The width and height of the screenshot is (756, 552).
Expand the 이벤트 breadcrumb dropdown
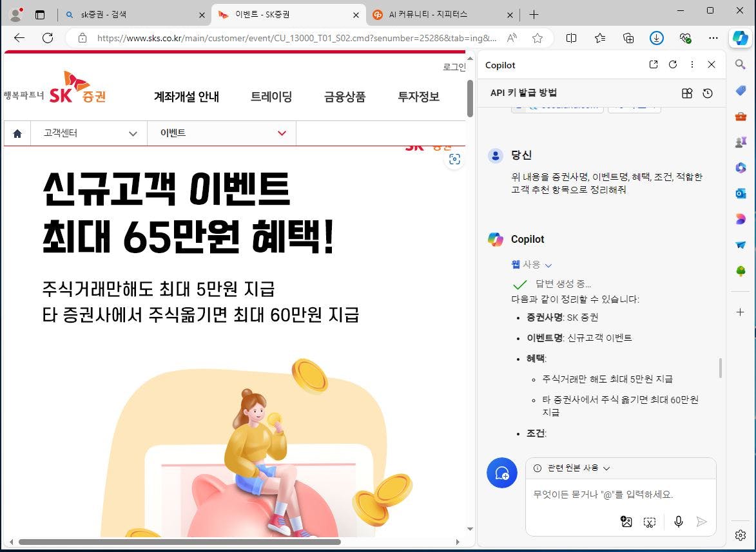282,133
